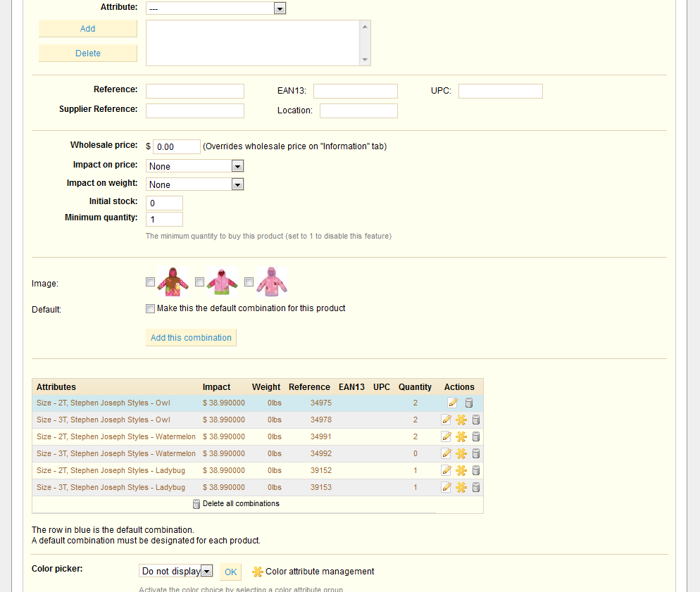Image resolution: width=700 pixels, height=592 pixels.
Task: Click the EAN13 input field
Action: click(x=356, y=91)
